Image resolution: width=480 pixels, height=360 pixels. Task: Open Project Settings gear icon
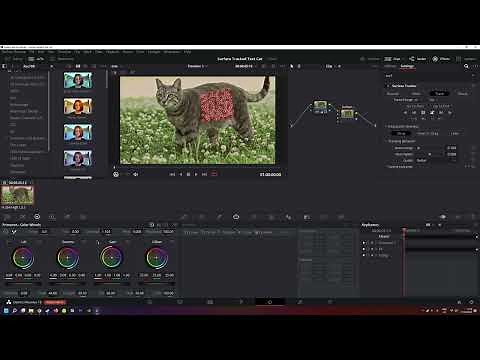(x=471, y=302)
